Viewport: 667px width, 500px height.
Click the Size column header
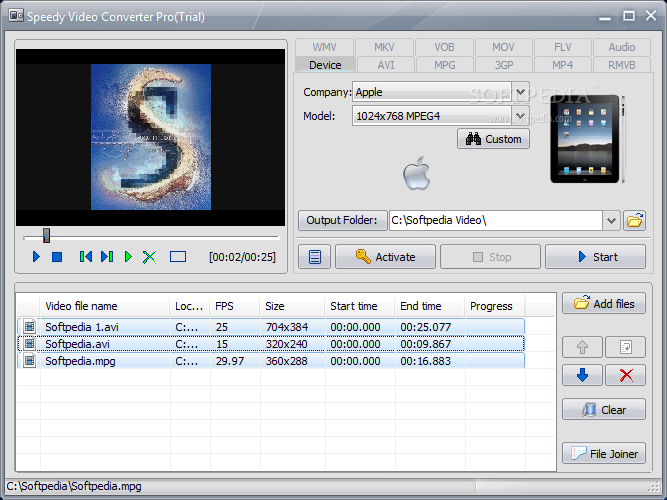[292, 306]
